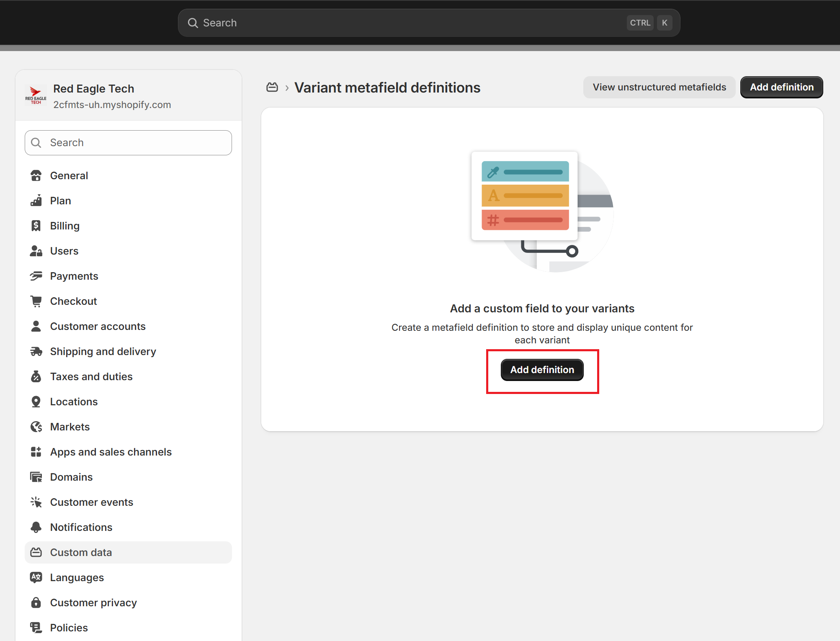Click the Markets globe icon

tap(36, 427)
